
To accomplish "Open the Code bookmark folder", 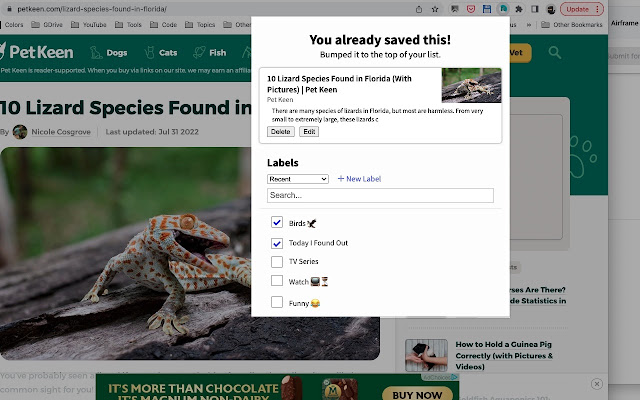I will pyautogui.click(x=163, y=24).
